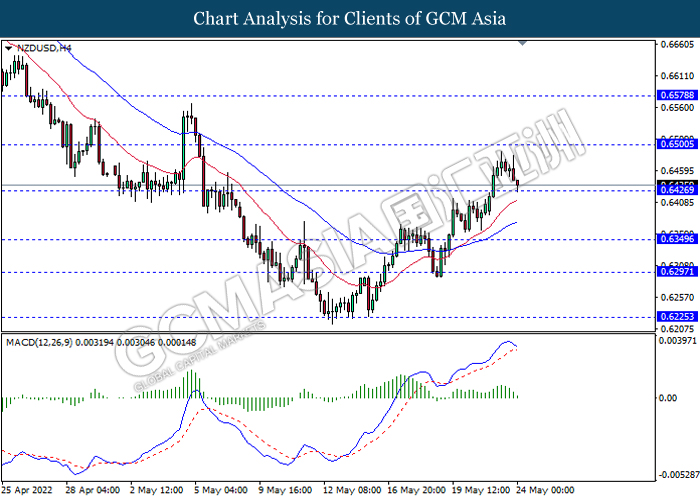Select the 0.62253 price level label
Image resolution: width=700 pixels, height=500 pixels.
[677, 317]
